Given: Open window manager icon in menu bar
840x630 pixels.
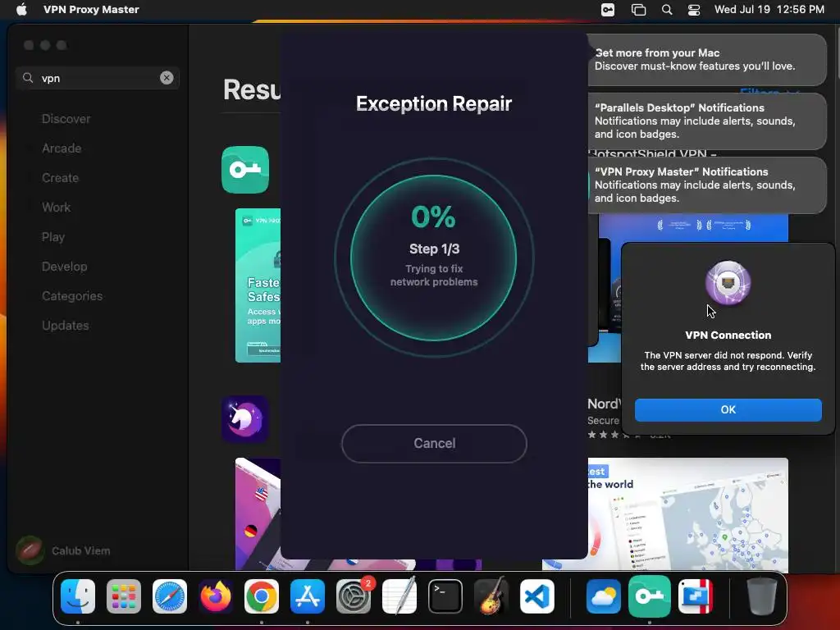Looking at the screenshot, I should (638, 10).
